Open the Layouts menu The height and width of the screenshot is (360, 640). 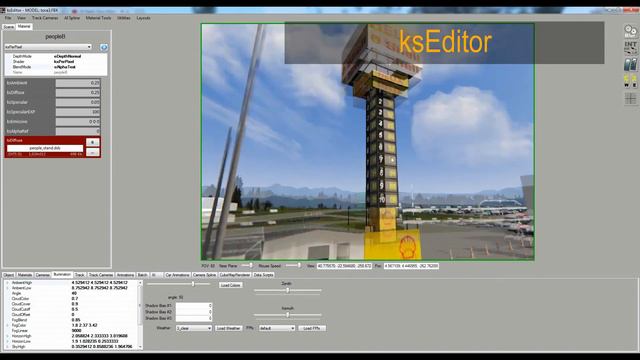143,18
